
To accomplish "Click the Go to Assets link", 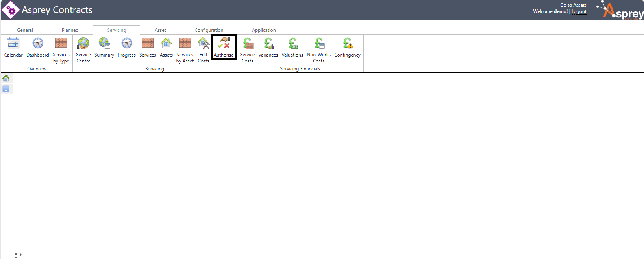I will tap(573, 5).
